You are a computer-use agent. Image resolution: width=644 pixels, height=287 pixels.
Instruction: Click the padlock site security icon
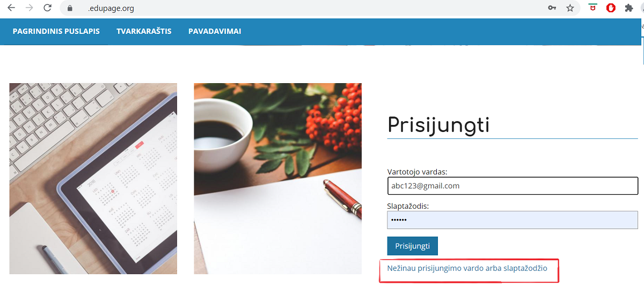pyautogui.click(x=69, y=9)
